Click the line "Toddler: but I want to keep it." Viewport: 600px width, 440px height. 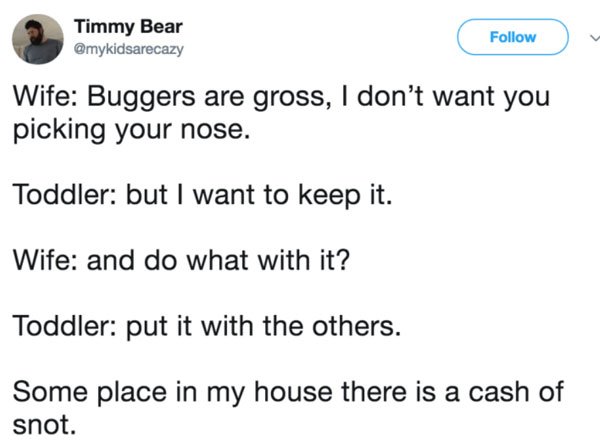click(x=202, y=195)
